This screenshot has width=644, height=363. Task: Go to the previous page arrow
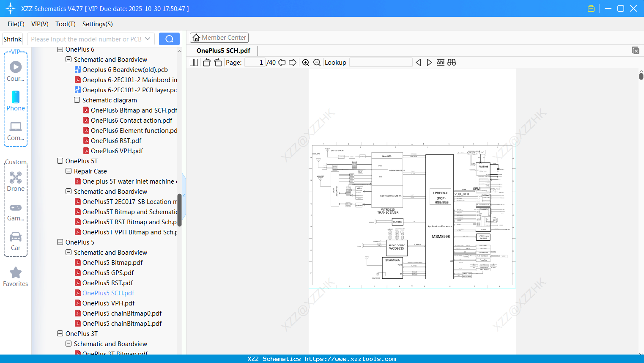282,63
